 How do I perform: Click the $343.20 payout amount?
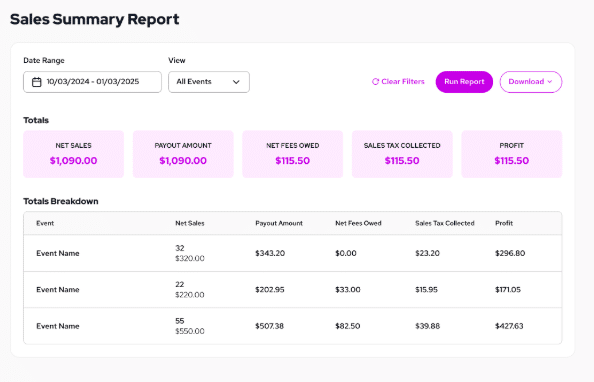[x=270, y=253]
